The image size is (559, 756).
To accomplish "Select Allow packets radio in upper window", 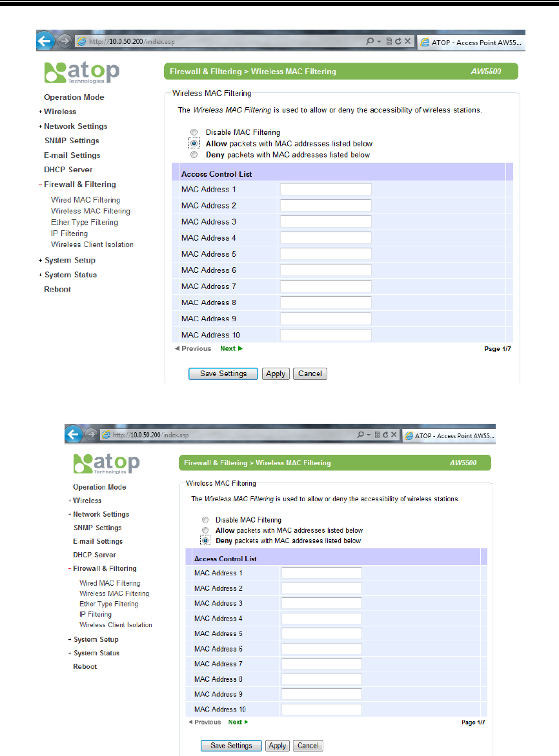I will tap(194, 143).
